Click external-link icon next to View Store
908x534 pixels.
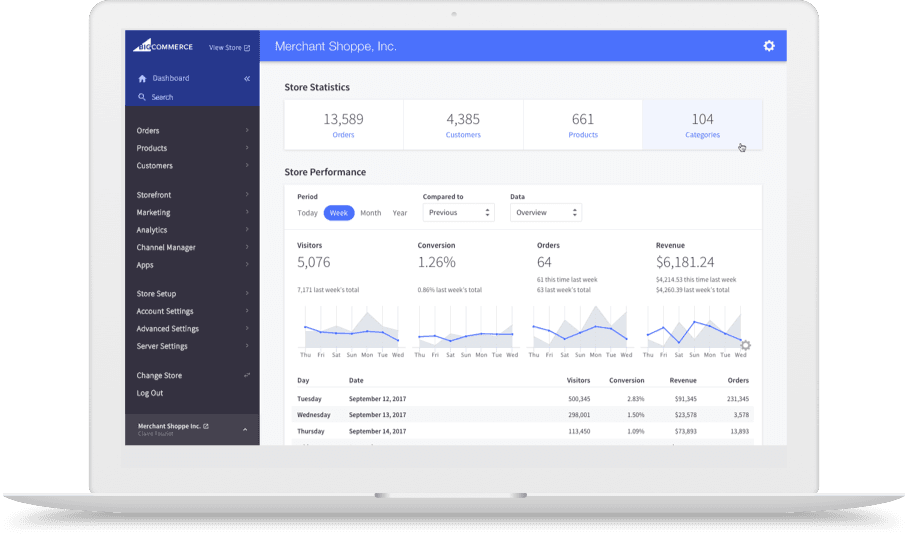[247, 47]
